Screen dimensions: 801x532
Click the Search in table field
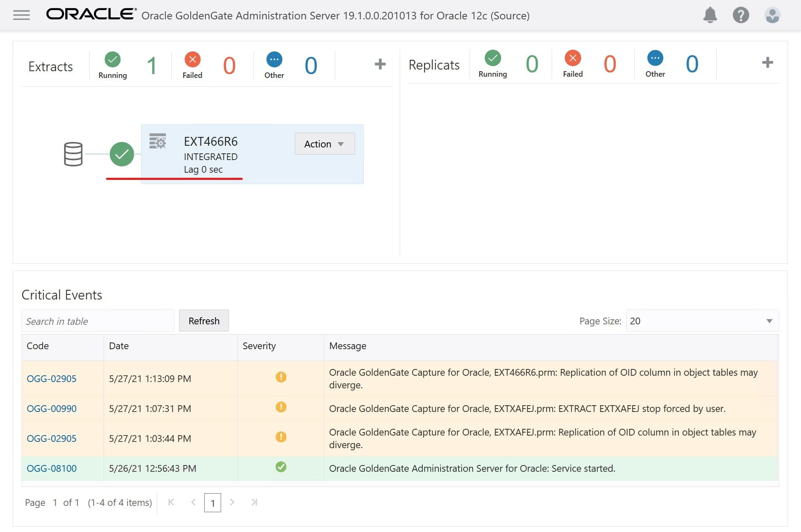(x=98, y=321)
